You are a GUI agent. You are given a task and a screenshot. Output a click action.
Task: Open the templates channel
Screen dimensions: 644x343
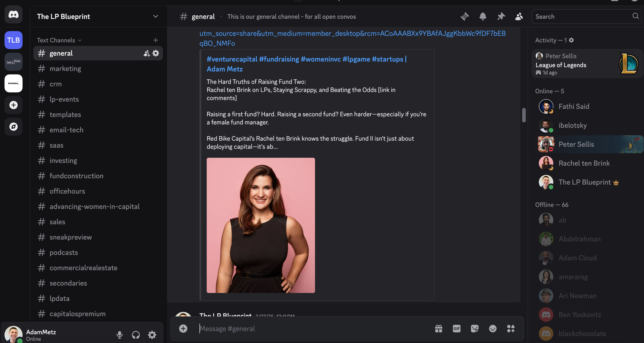pos(98,114)
